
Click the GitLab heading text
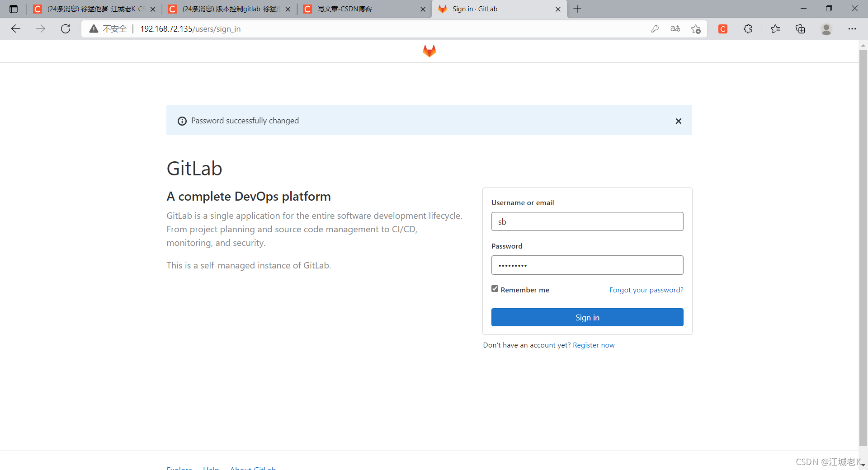194,169
